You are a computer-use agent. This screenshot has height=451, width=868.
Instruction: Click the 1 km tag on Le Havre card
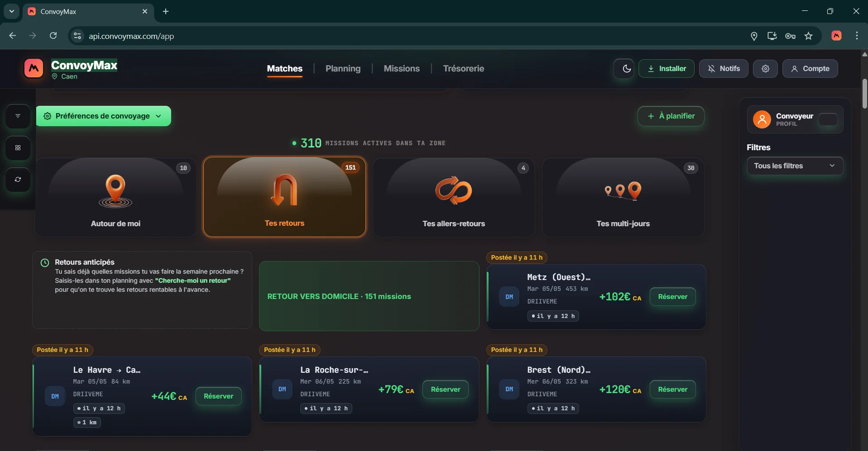pyautogui.click(x=87, y=423)
